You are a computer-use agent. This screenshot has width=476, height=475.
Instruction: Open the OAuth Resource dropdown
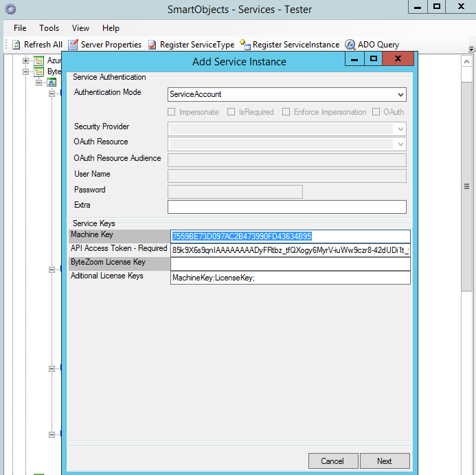tap(400, 144)
